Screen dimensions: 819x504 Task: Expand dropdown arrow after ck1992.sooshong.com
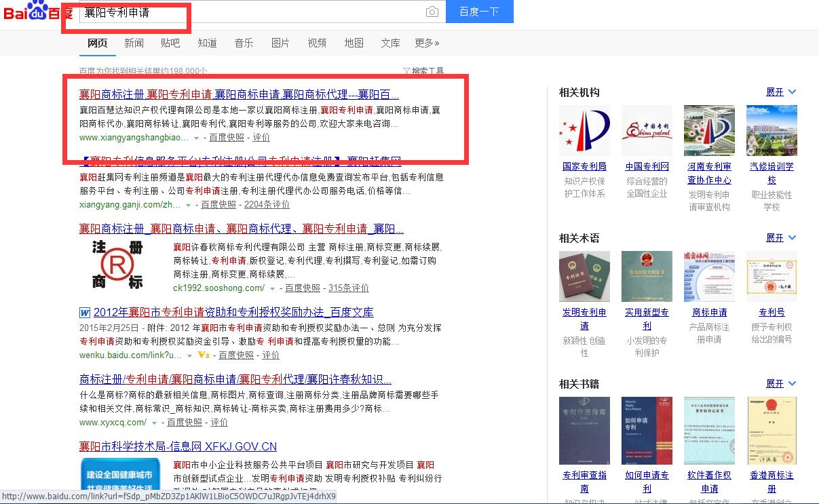273,288
